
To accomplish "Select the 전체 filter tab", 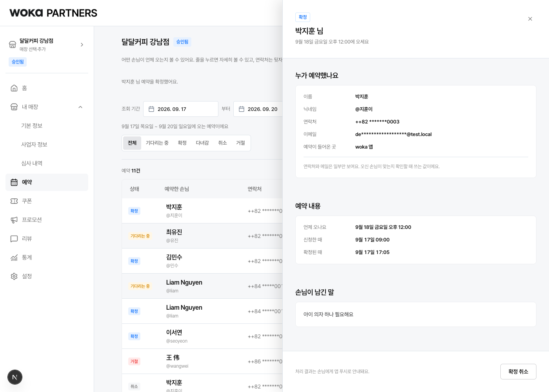I will point(132,143).
